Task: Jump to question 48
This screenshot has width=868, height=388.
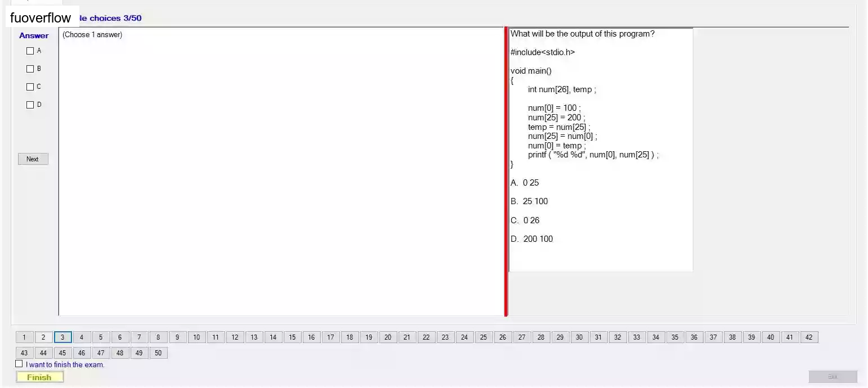Action: (120, 353)
